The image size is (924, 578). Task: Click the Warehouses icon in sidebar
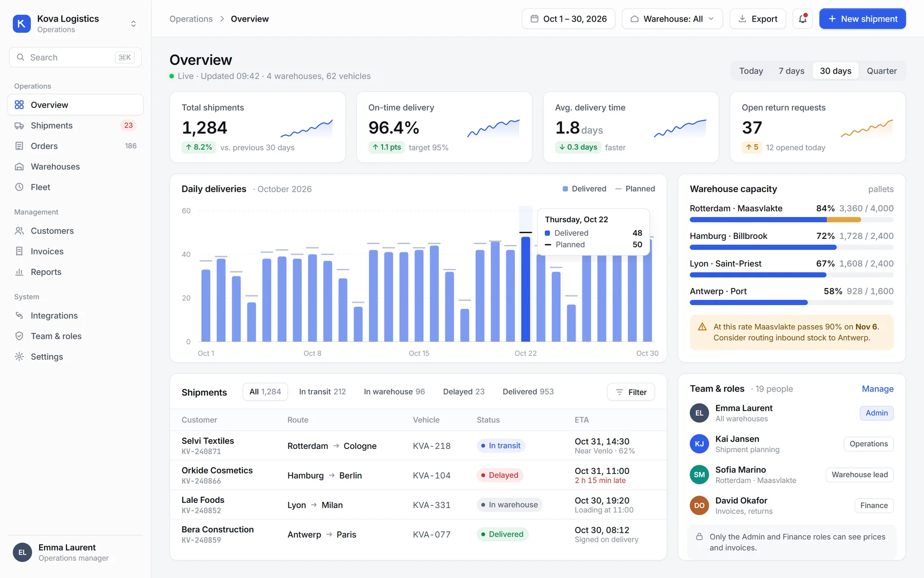click(x=19, y=167)
